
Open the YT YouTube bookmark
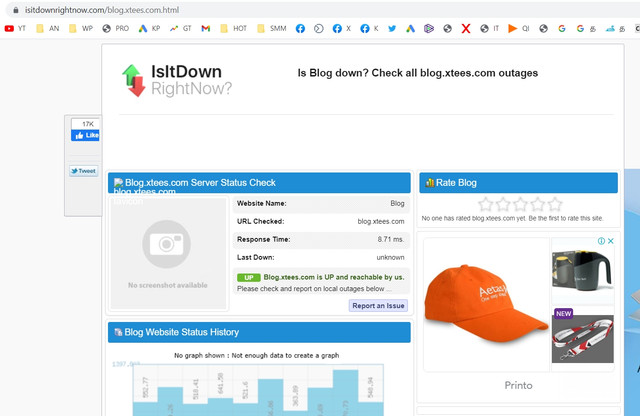(15, 29)
